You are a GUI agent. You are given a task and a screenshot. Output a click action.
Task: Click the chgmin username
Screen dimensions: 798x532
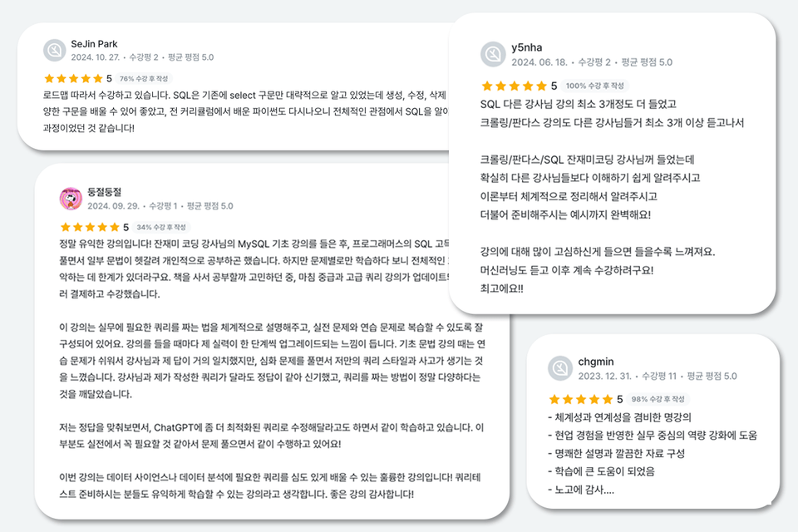tap(597, 362)
